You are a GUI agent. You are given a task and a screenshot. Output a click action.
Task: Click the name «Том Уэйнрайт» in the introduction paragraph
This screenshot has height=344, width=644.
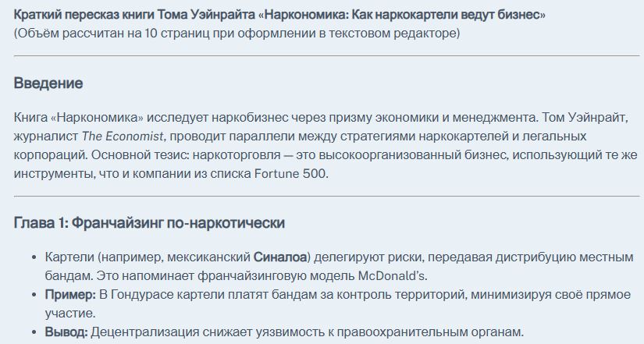pos(585,118)
